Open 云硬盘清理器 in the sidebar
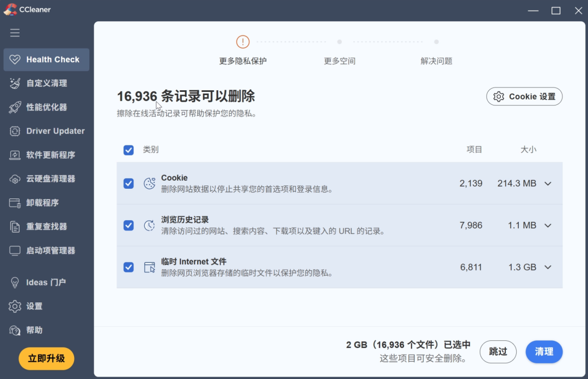Image resolution: width=588 pixels, height=379 pixels. click(x=46, y=179)
